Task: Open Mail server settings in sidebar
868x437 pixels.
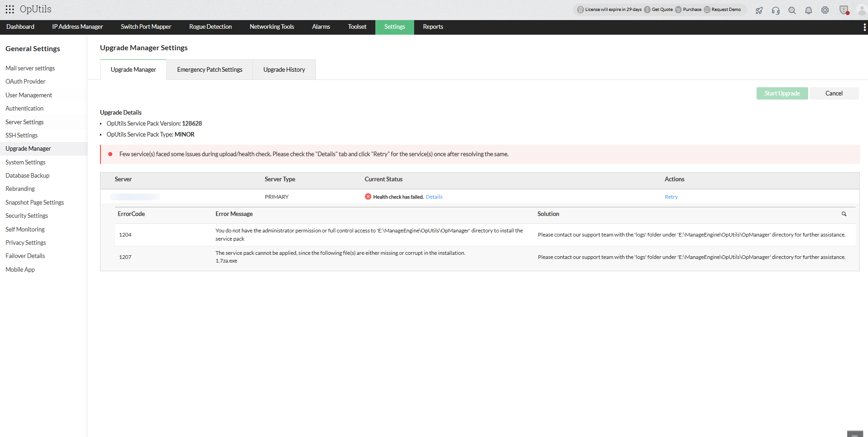Action: pos(30,68)
